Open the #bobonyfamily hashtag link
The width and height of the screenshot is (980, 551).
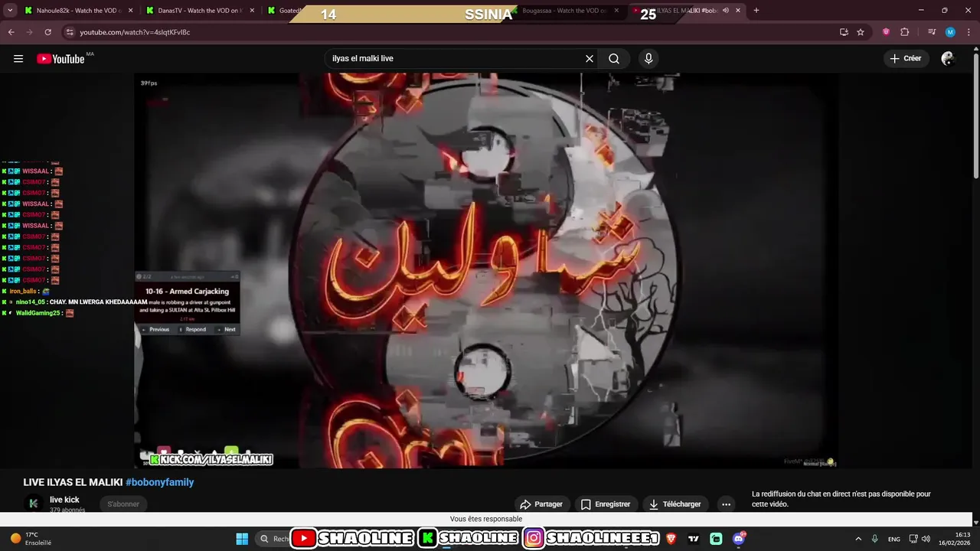coord(159,482)
